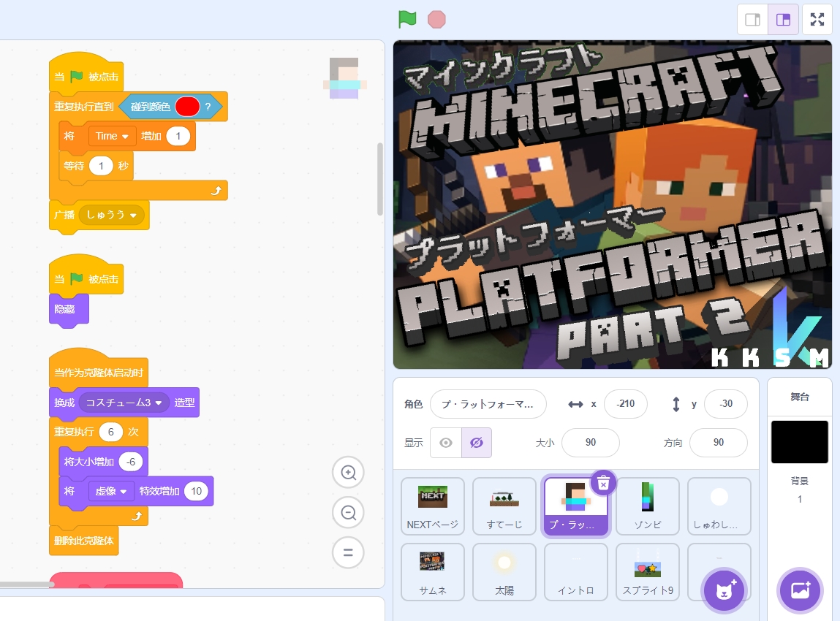The height and width of the screenshot is (621, 840).
Task: Open the choose a backdrop menu
Action: coord(800,590)
